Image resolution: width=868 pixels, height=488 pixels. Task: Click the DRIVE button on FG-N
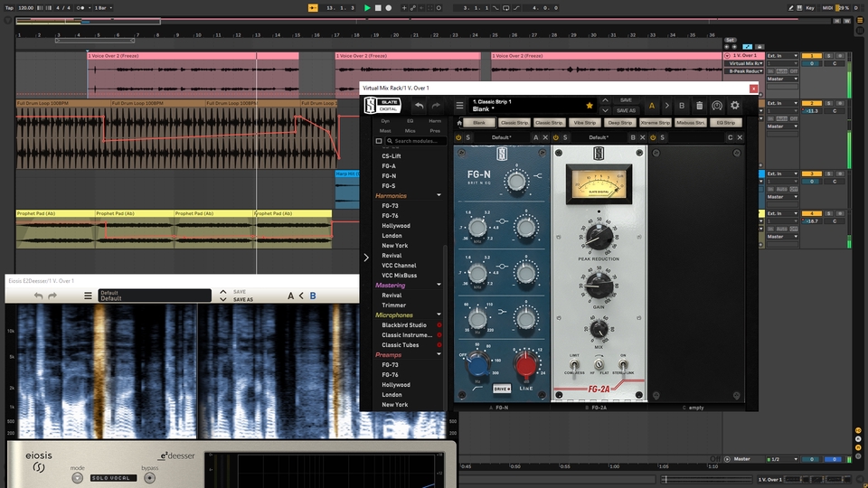[x=502, y=389]
